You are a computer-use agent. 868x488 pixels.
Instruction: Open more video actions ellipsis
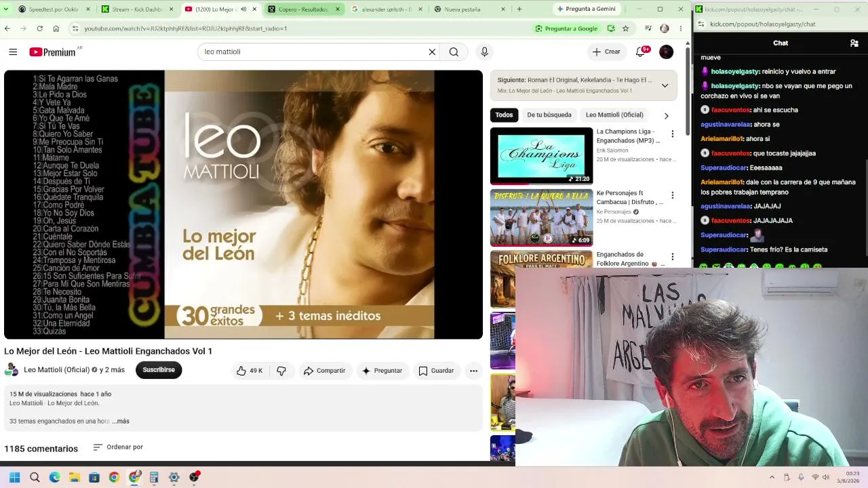coord(474,371)
